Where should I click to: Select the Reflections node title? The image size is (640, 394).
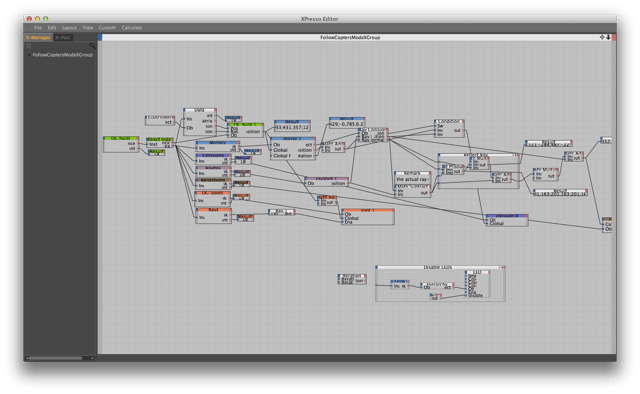coord(213,180)
